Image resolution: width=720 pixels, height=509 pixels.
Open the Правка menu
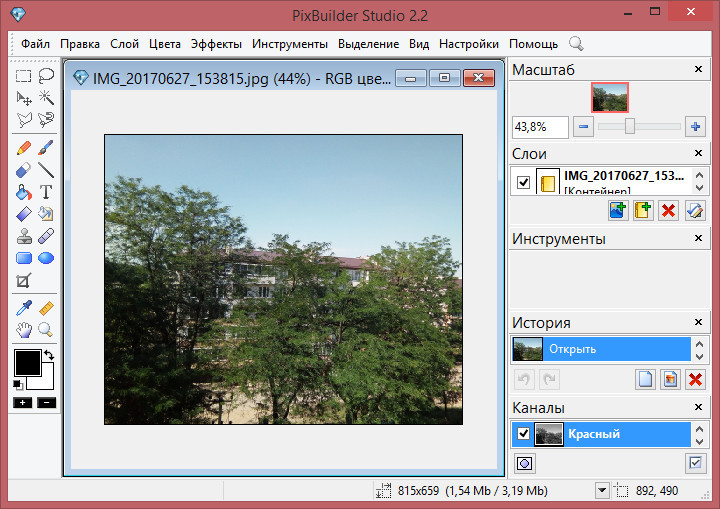click(80, 44)
